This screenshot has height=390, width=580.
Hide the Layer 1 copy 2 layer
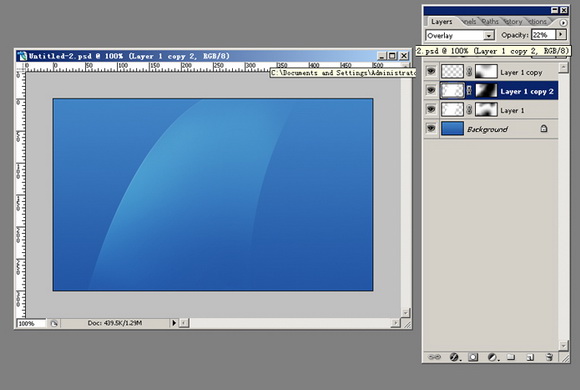pos(431,90)
